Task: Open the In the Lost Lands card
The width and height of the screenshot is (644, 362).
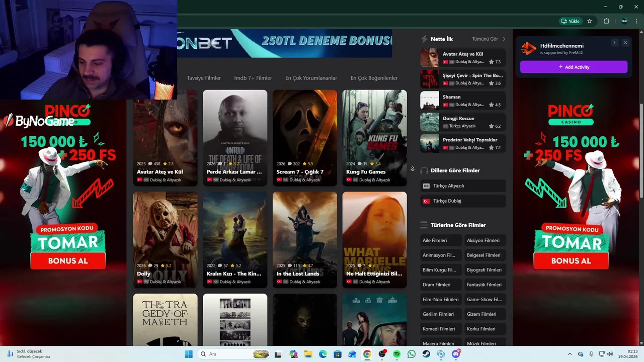Action: (x=305, y=239)
